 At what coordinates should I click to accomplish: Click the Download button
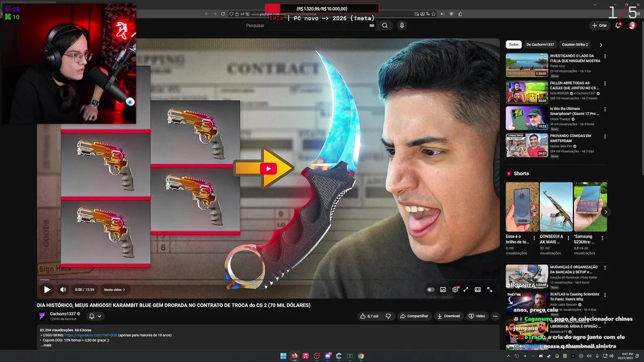tap(448, 316)
